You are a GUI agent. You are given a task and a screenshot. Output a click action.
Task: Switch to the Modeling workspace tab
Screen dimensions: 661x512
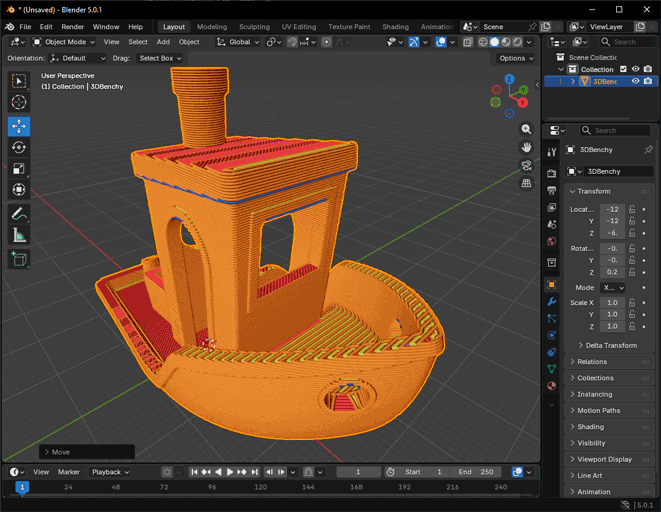(212, 27)
